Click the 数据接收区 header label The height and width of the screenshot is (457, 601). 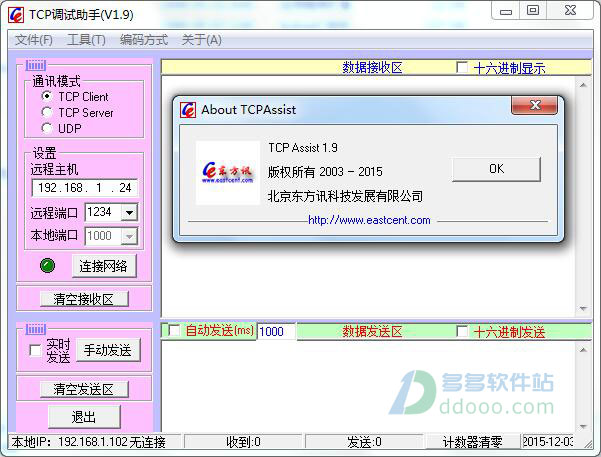pyautogui.click(x=372, y=67)
